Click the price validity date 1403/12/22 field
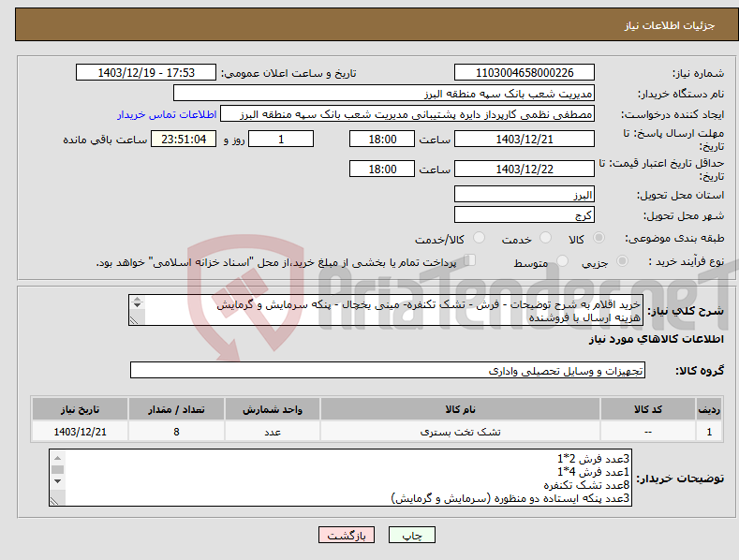 pyautogui.click(x=525, y=169)
